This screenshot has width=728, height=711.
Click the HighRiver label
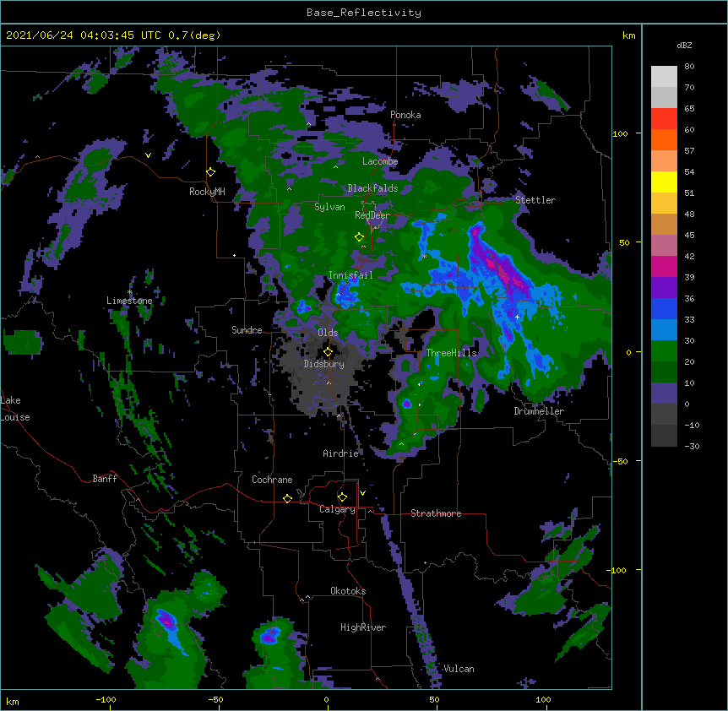[363, 627]
